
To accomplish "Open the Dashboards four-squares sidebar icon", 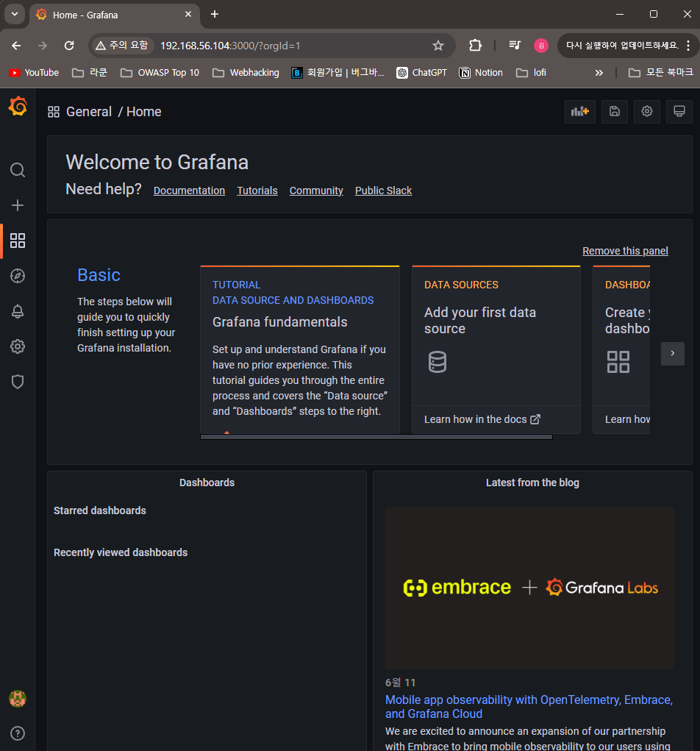I will [18, 241].
